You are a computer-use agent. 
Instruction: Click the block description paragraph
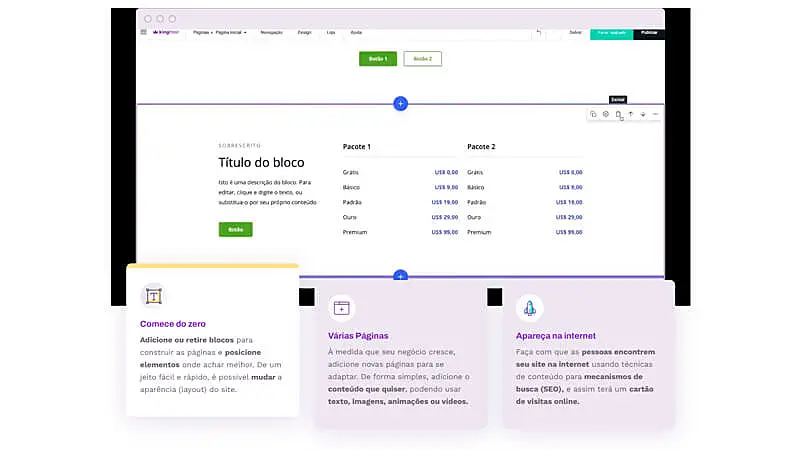click(x=267, y=192)
